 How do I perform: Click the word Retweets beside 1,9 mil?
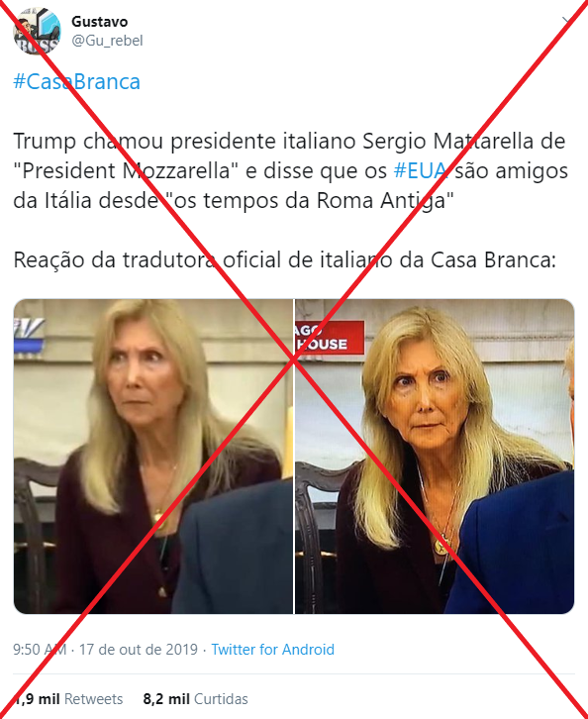93,699
